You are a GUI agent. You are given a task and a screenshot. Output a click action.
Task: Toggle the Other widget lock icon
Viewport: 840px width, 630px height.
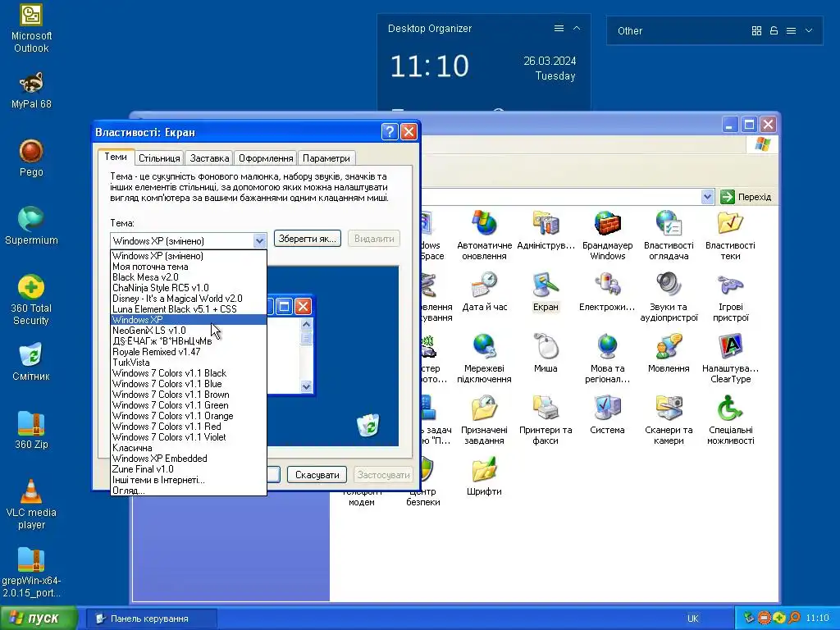coord(774,31)
